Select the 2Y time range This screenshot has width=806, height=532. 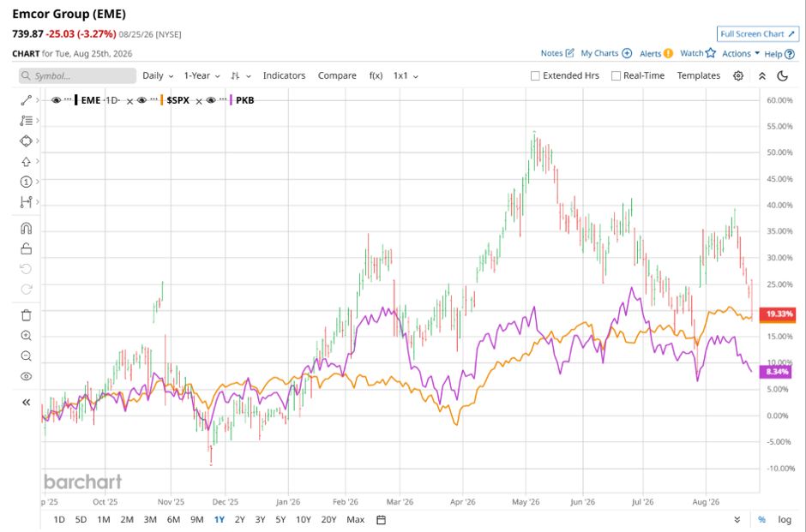239,520
